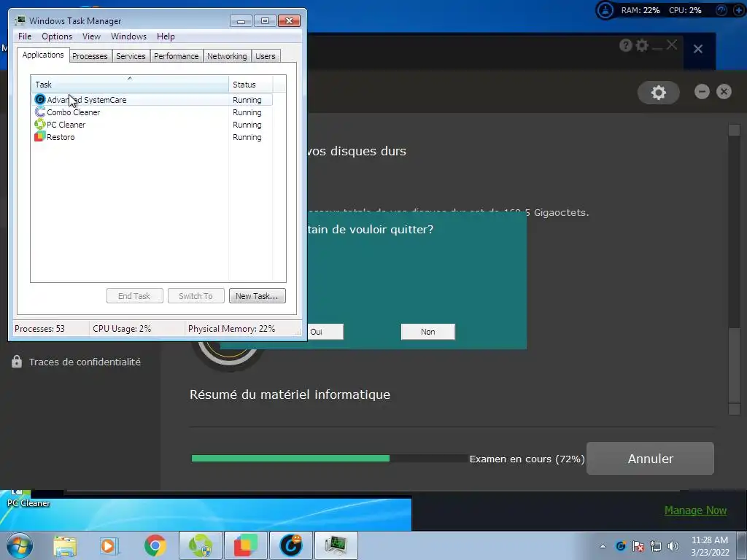Open the Help menu in Task Manager
Viewport: 747px width, 560px height.
[x=166, y=36]
